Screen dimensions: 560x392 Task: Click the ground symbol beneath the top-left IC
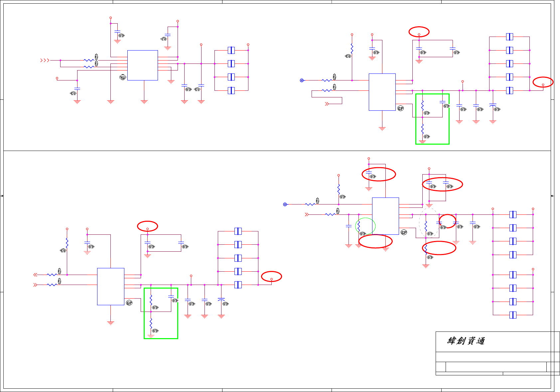point(144,102)
